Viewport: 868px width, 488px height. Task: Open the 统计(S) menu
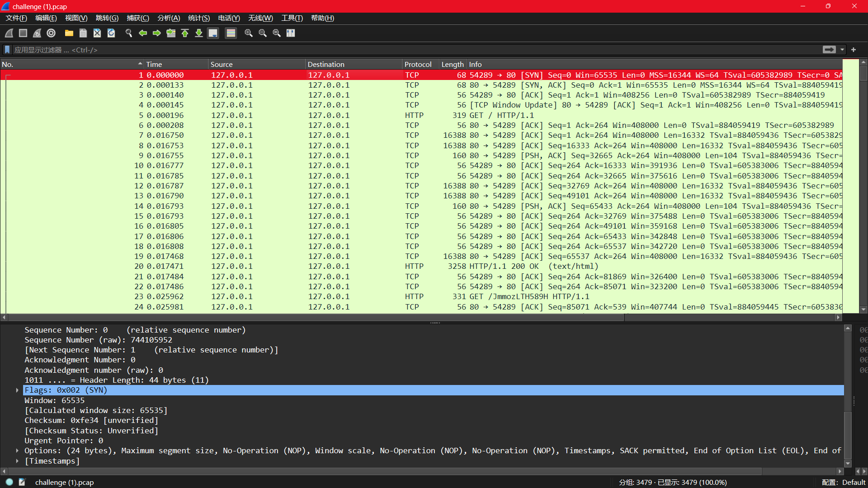point(199,18)
